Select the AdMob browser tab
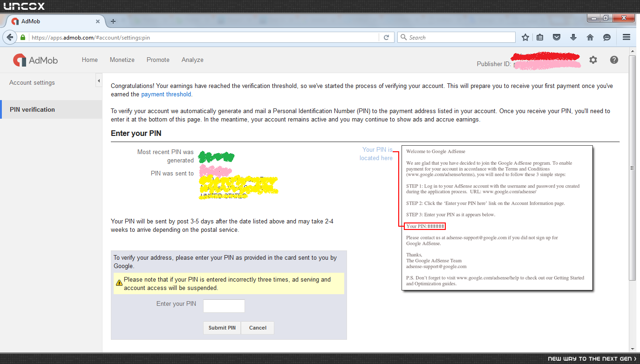Screen dimensions: 640x364 coord(56,21)
